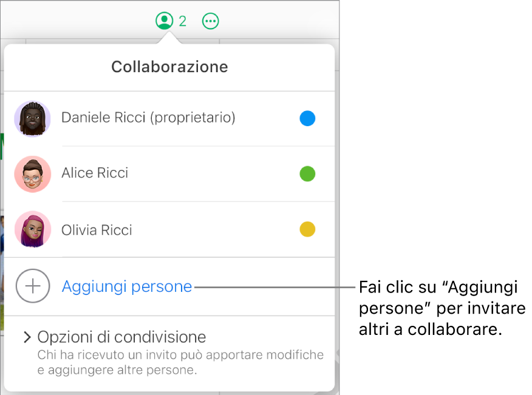The width and height of the screenshot is (532, 395).
Task: Click the More options ellipsis icon
Action: 210,21
